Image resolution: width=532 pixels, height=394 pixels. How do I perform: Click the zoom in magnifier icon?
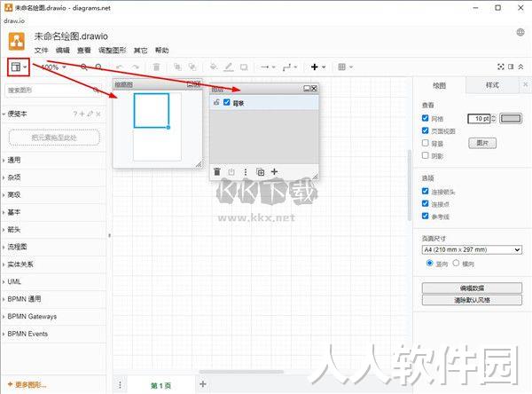click(84, 67)
